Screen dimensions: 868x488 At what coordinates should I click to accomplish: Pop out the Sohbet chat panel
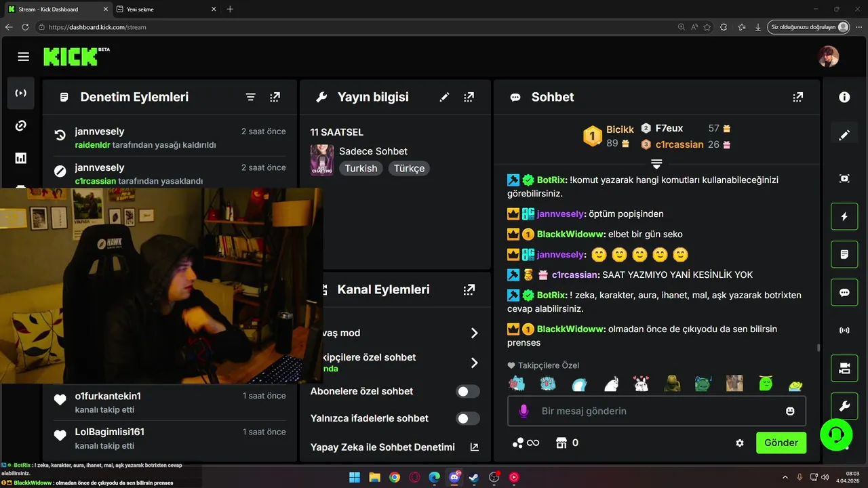(x=798, y=97)
